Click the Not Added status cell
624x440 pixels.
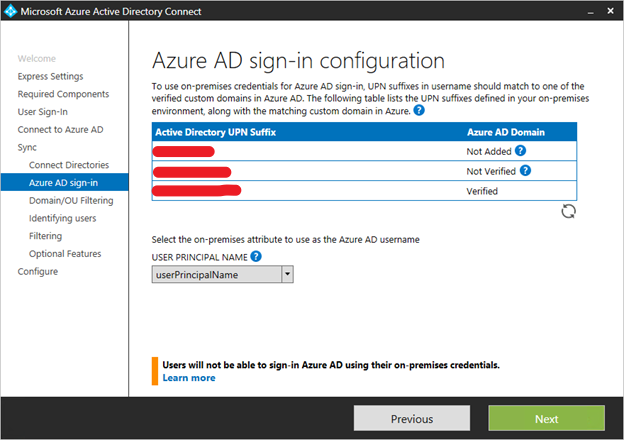(489, 152)
